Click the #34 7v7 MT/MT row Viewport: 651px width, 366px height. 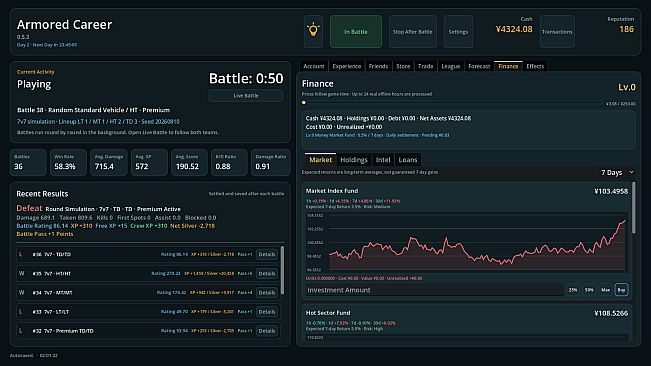[x=147, y=293]
